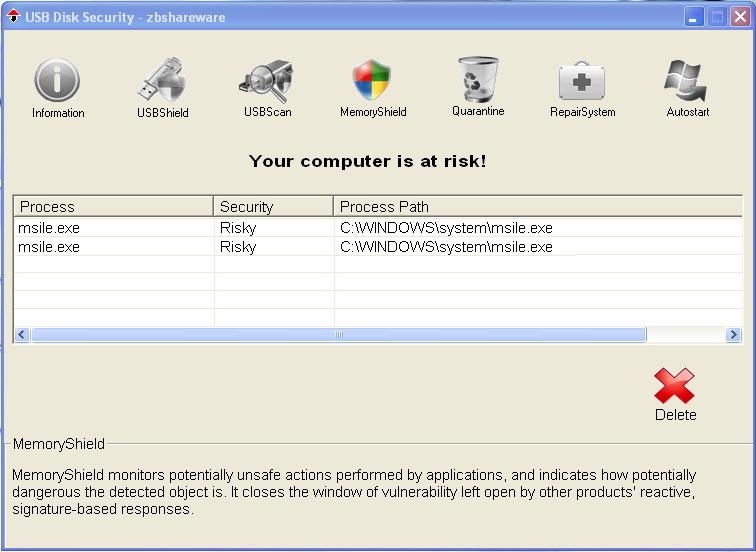This screenshot has height=552, width=756.
Task: Minimize the USB Disk Security window
Action: (x=693, y=17)
